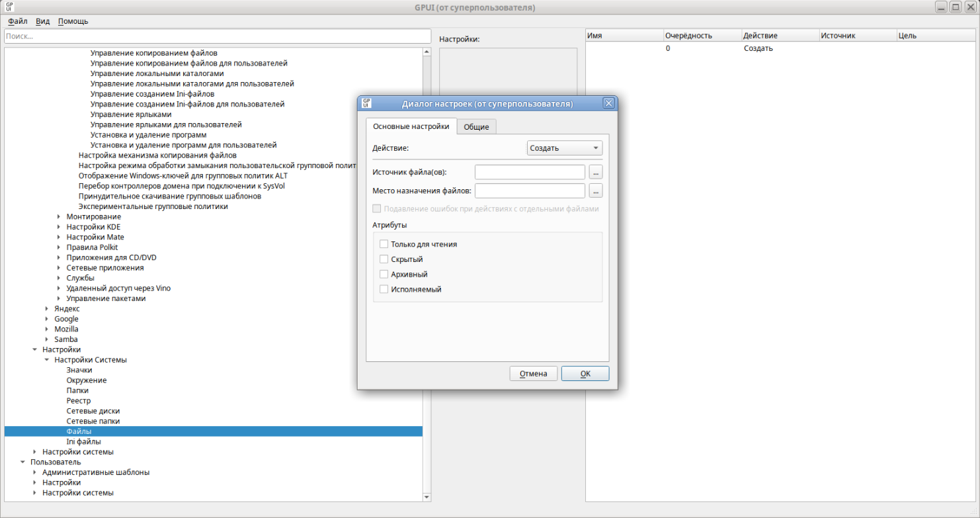
Task: Sort by the Очерёдность column header
Action: pos(702,36)
